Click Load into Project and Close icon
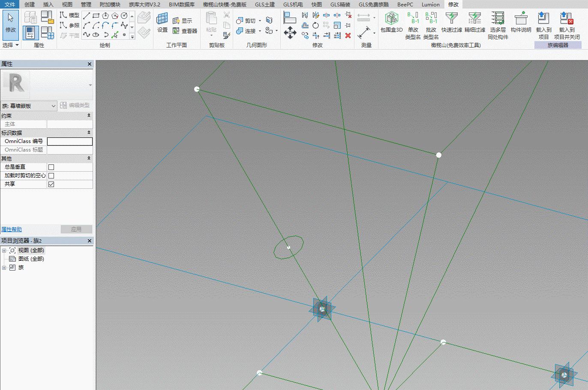Screen dimensions: 588x390 (x=567, y=18)
